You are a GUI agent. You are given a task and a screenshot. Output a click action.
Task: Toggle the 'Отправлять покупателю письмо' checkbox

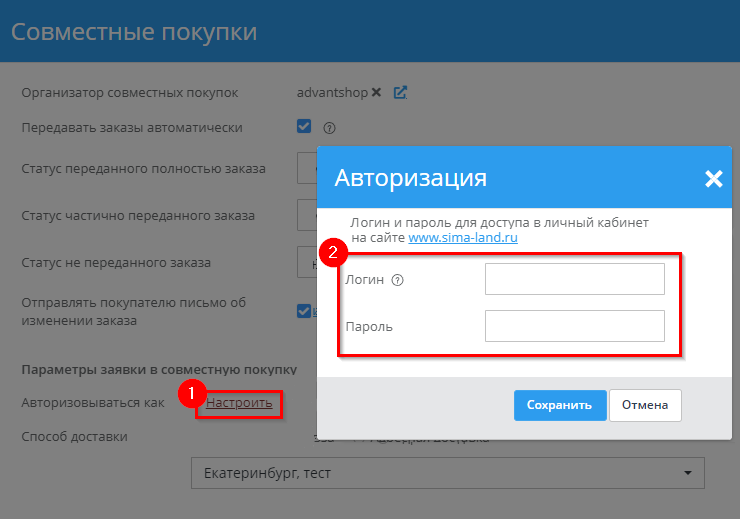tap(304, 311)
